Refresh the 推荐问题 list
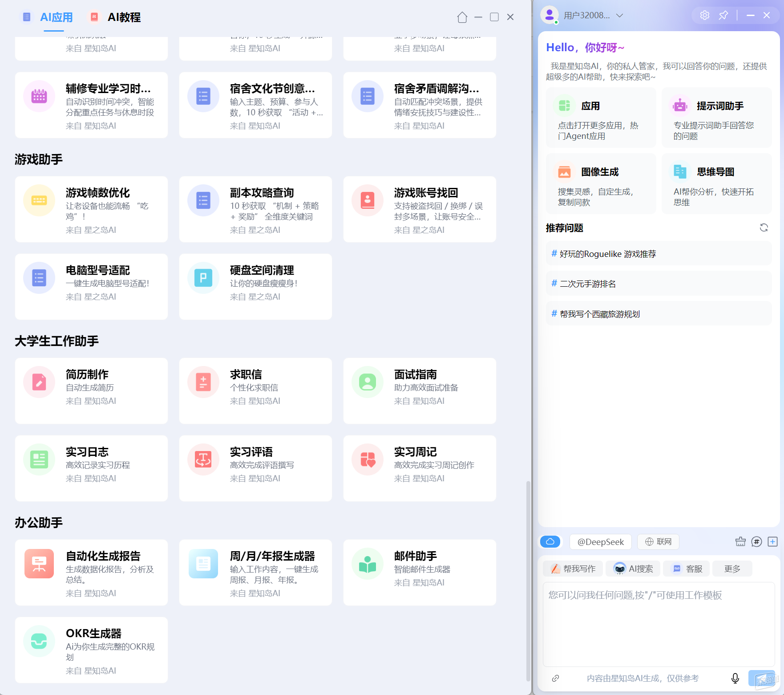Screen dimensions: 784x695 (x=764, y=228)
